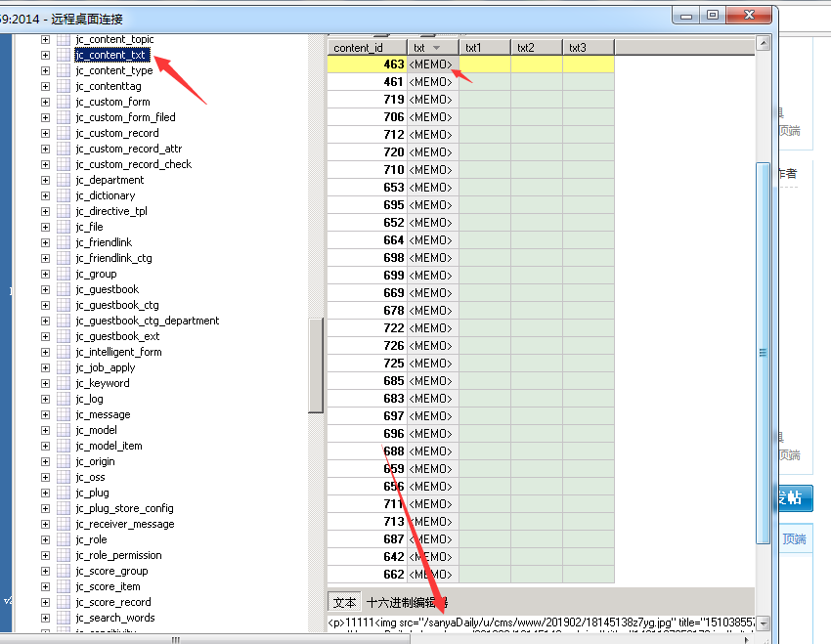
Task: Switch to the 十六进制编辑器 tab
Action: 407,603
